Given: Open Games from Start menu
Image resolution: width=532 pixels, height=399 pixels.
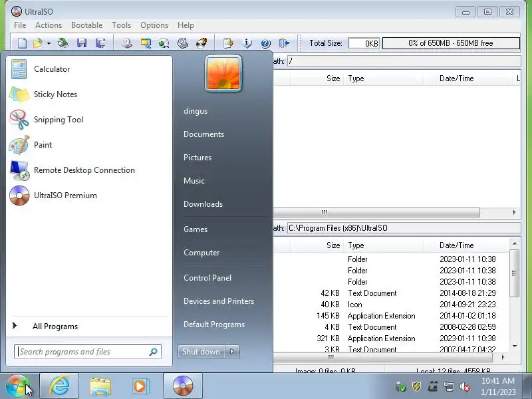Looking at the screenshot, I should pos(196,229).
